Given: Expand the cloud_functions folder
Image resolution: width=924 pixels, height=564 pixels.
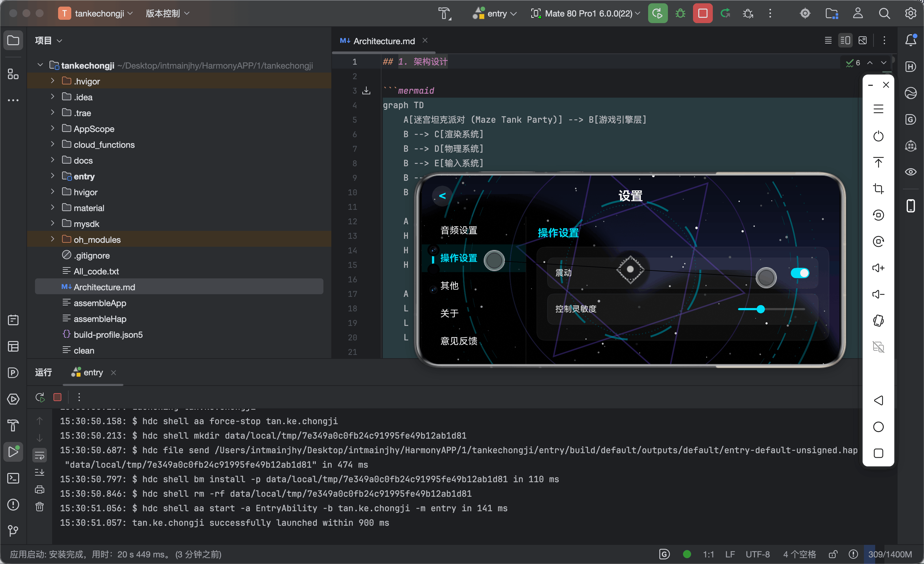Looking at the screenshot, I should 52,144.
